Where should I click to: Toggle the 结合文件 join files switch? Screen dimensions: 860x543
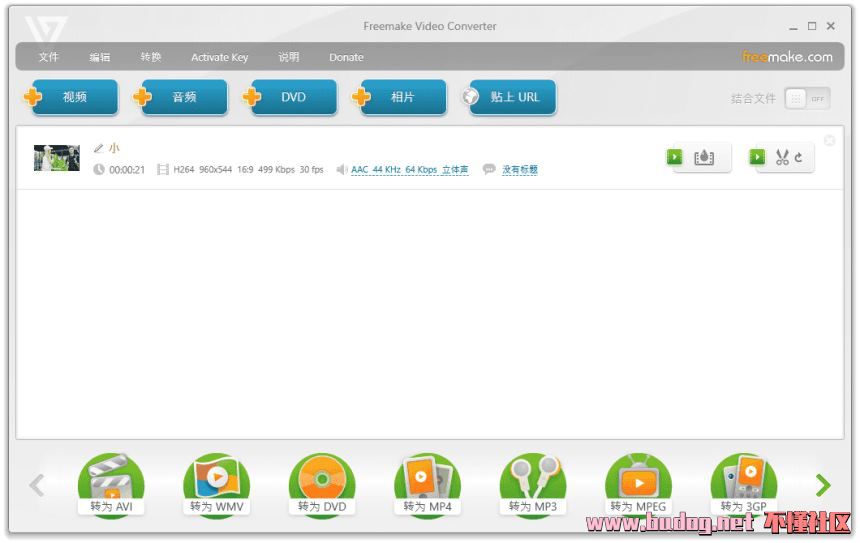click(x=807, y=99)
